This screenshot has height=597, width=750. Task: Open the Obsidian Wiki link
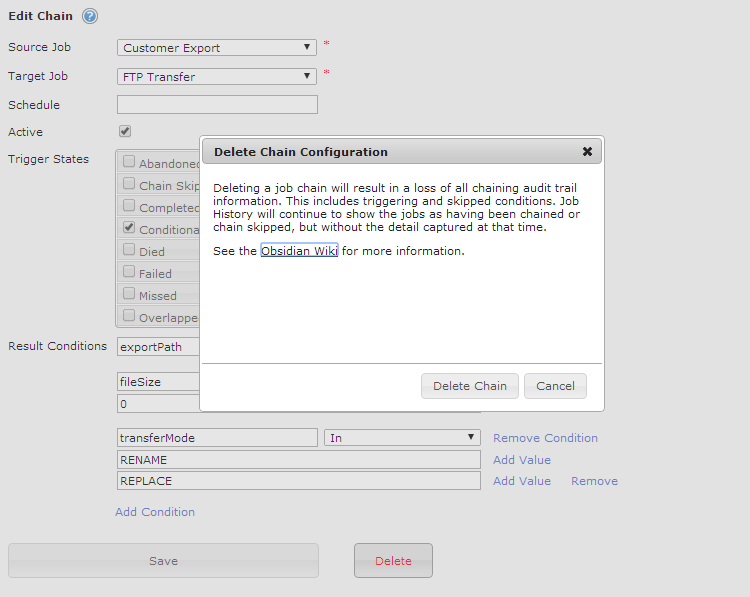click(299, 251)
